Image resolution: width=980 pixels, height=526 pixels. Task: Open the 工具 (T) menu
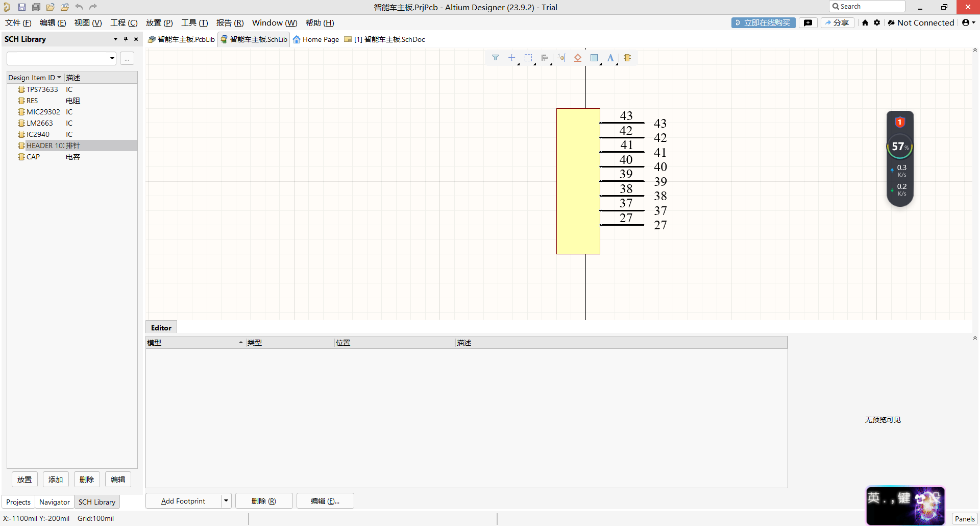tap(194, 23)
